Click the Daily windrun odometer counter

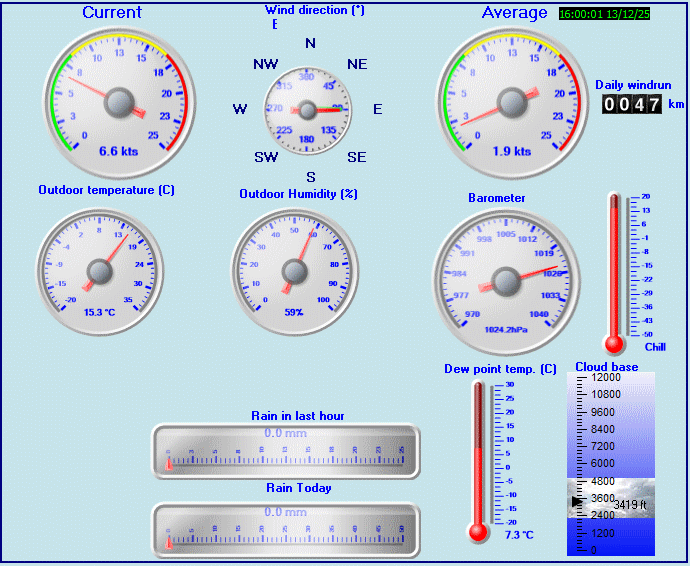tap(632, 104)
